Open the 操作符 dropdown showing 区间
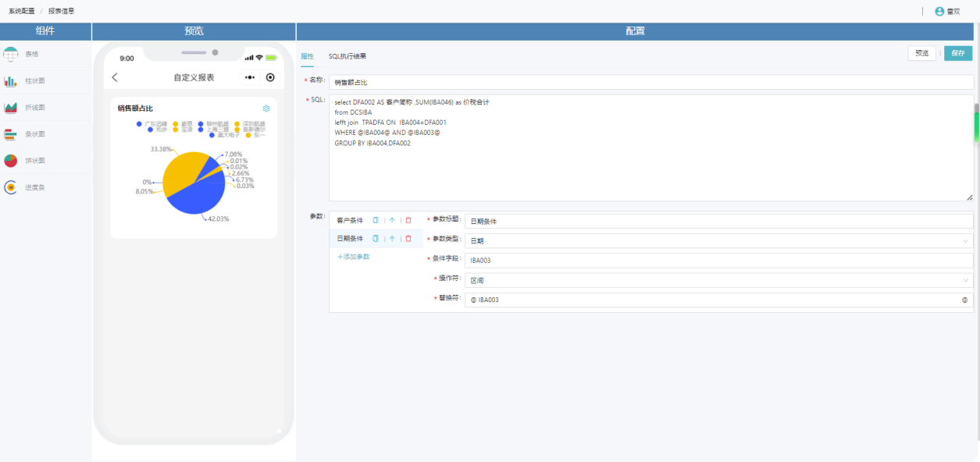The image size is (980, 462). point(718,280)
